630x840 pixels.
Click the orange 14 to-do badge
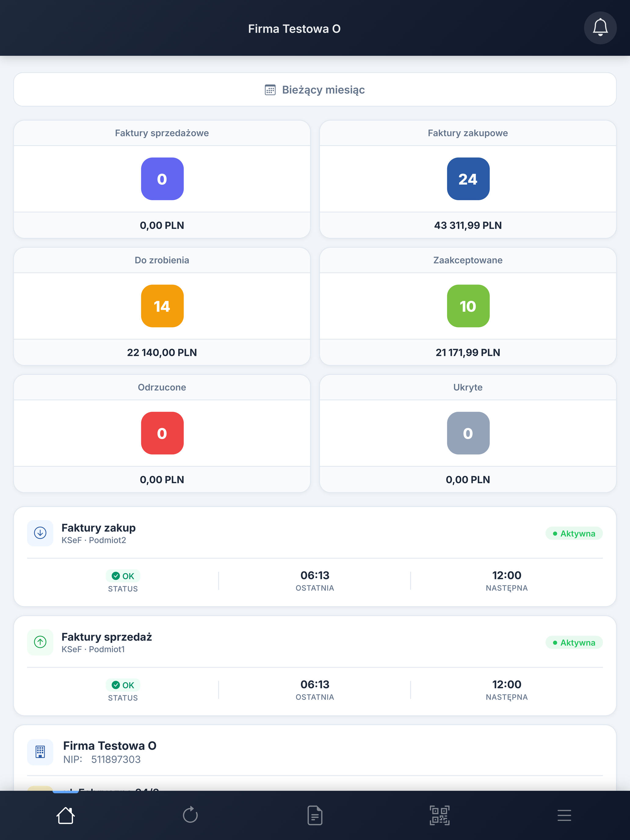pos(162,306)
